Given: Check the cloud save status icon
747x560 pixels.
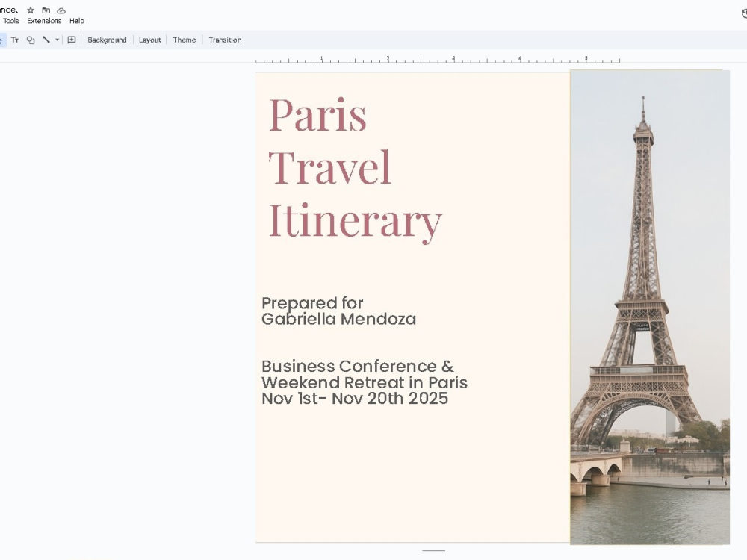Looking at the screenshot, I should (x=61, y=10).
